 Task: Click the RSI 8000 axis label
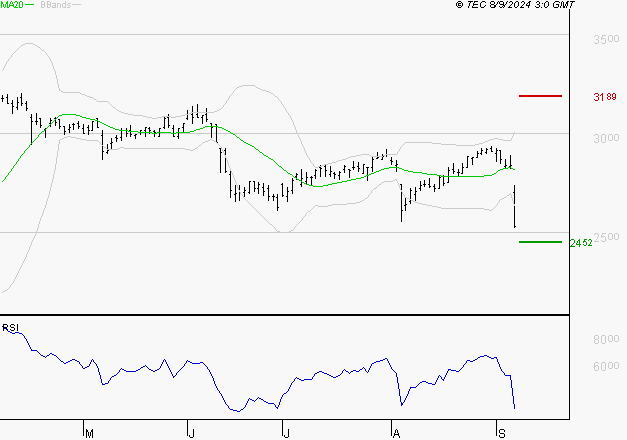point(606,339)
